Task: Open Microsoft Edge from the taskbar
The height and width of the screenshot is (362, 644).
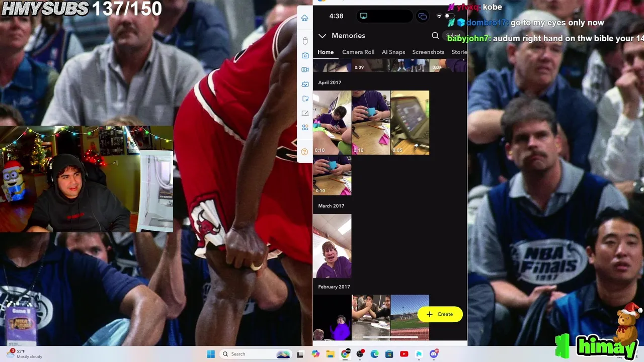Action: (374, 354)
